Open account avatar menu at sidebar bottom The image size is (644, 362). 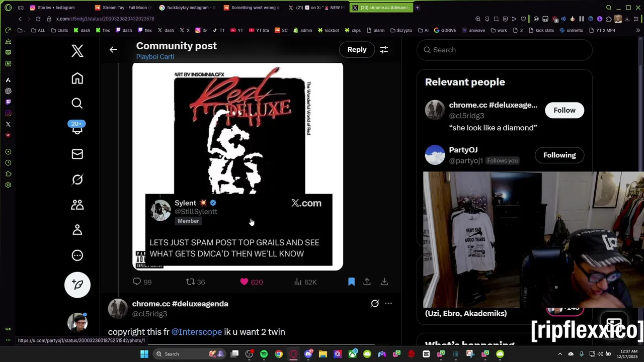pyautogui.click(x=77, y=322)
